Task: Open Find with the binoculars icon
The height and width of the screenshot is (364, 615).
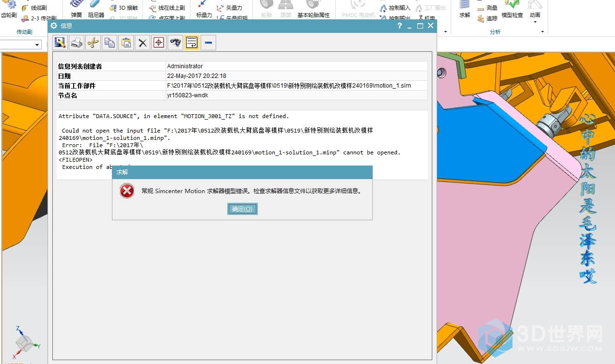Action: pos(175,43)
